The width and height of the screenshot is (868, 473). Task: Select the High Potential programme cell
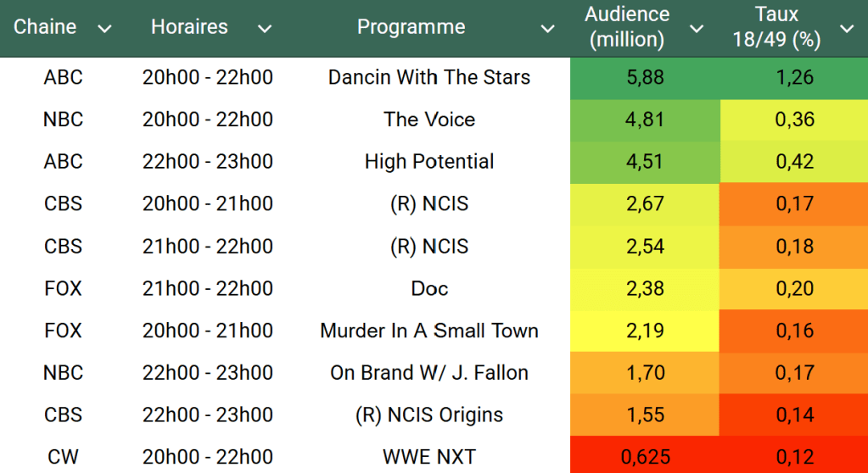click(x=428, y=161)
